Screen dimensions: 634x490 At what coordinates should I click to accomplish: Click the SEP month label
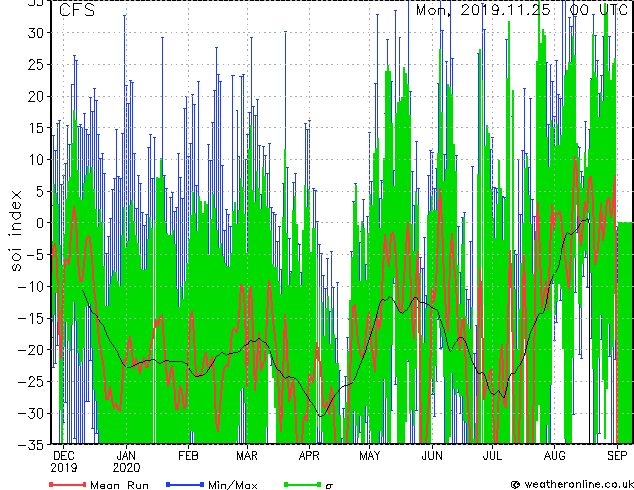click(x=617, y=456)
